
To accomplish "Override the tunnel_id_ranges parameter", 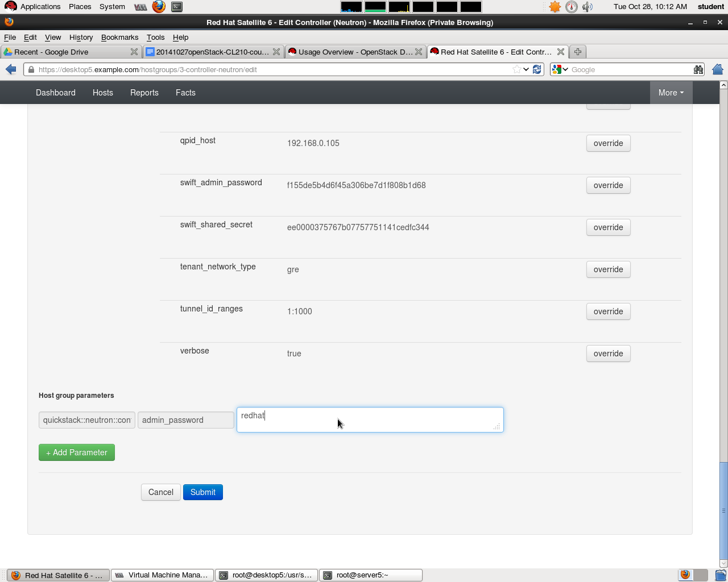I will pos(609,311).
